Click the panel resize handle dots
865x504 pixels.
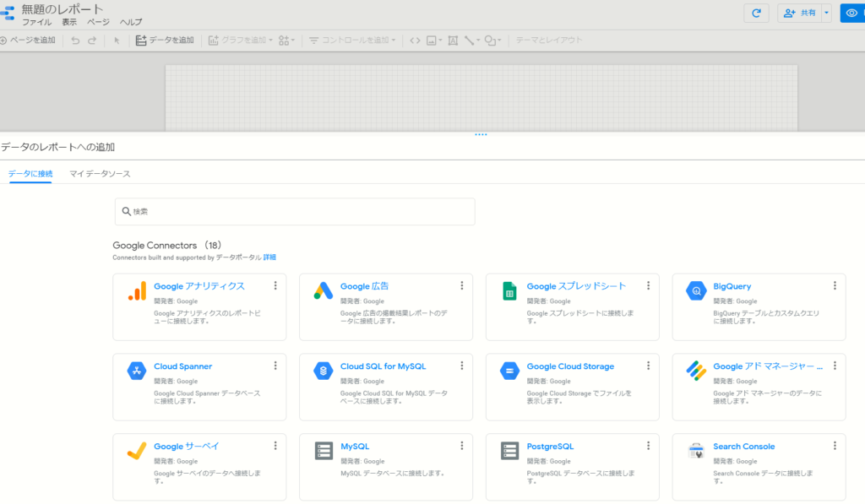481,134
